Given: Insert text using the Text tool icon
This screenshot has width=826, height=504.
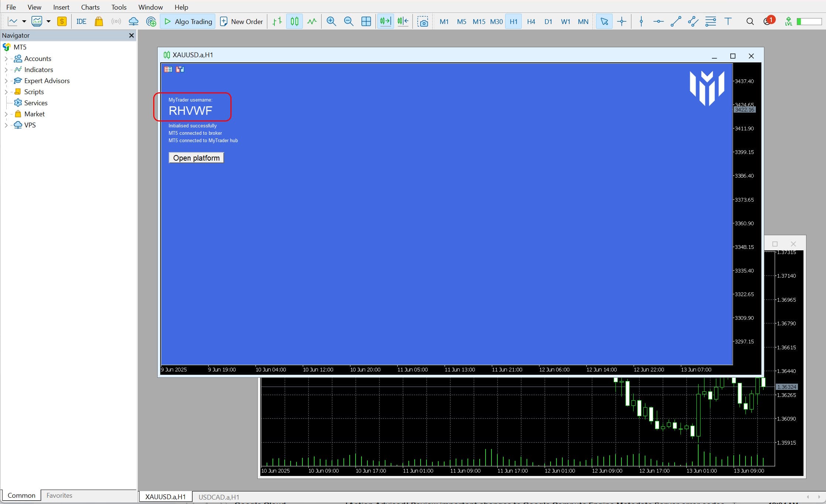Looking at the screenshot, I should click(728, 21).
